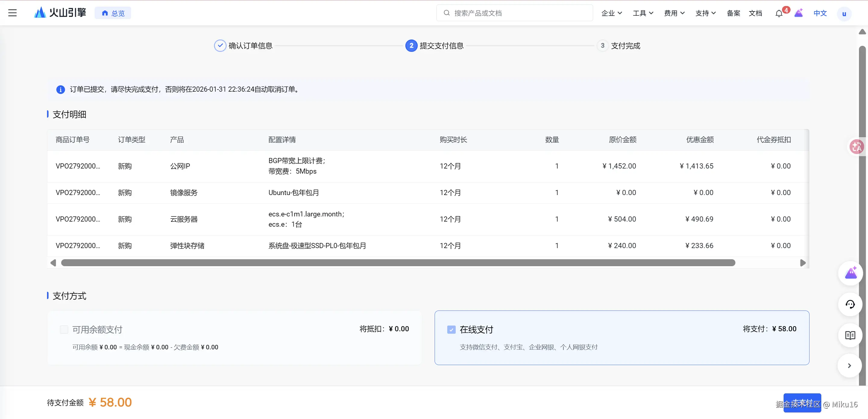
Task: Check the 可用余额支付 checkbox
Action: [x=64, y=330]
